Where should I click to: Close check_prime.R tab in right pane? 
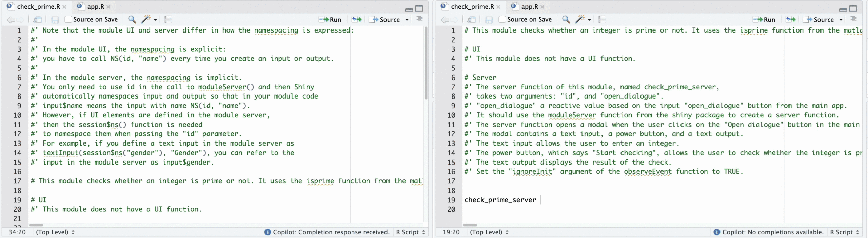498,7
